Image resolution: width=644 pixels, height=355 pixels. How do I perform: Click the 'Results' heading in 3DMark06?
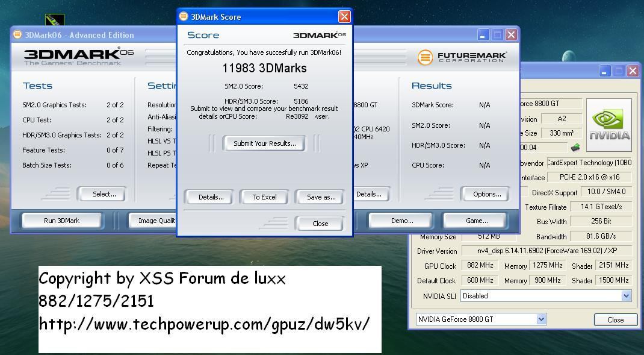coord(432,86)
